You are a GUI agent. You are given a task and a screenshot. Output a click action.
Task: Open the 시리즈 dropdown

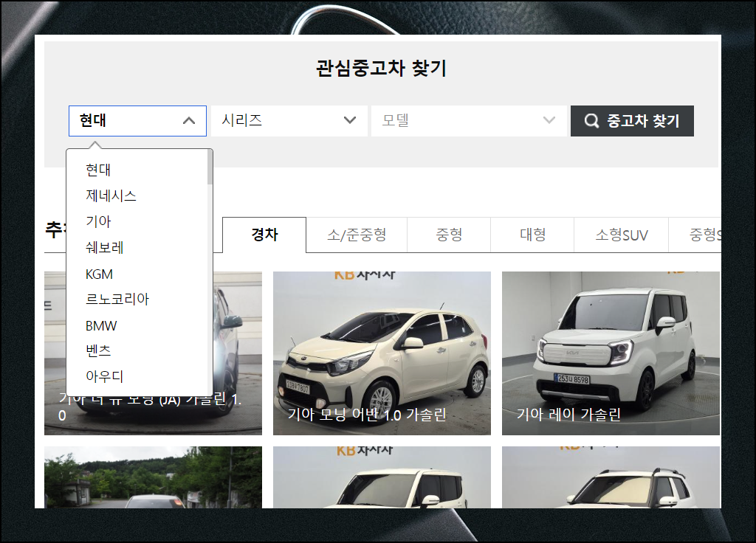[x=289, y=121]
